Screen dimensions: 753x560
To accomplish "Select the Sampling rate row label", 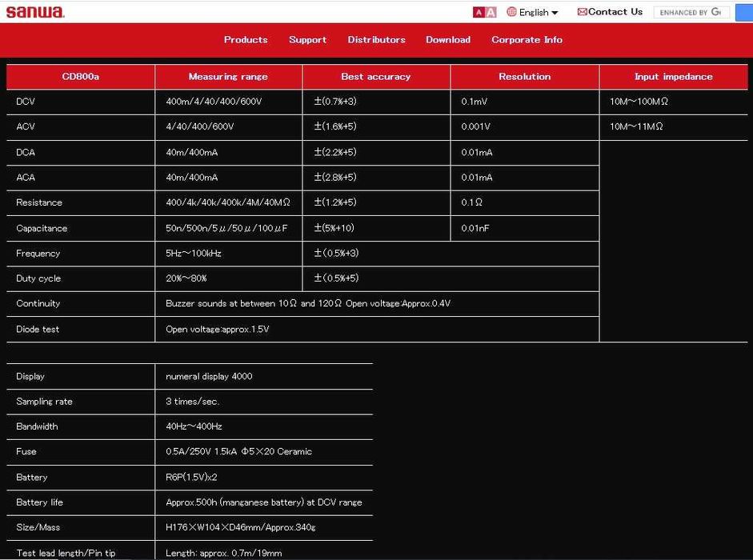I will [44, 402].
